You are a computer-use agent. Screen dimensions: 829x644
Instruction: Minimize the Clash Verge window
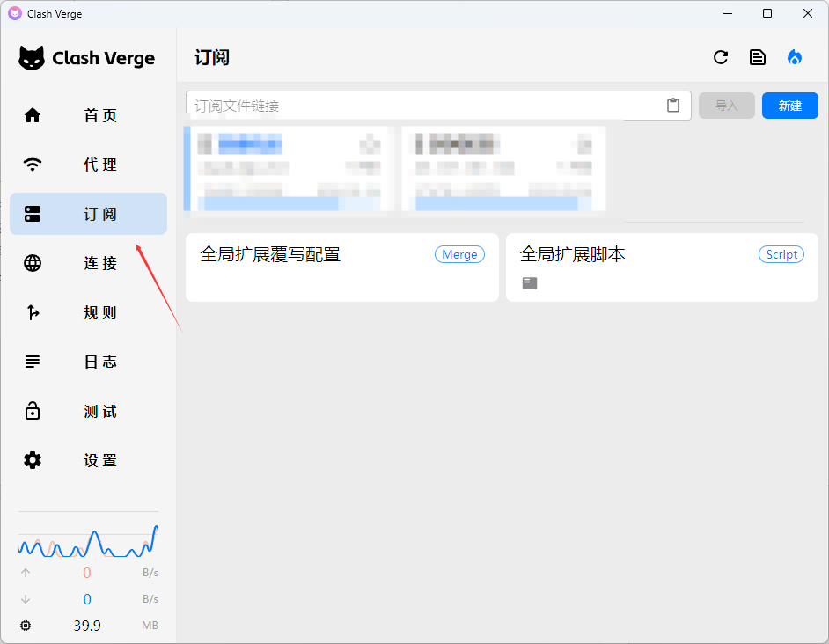[728, 14]
